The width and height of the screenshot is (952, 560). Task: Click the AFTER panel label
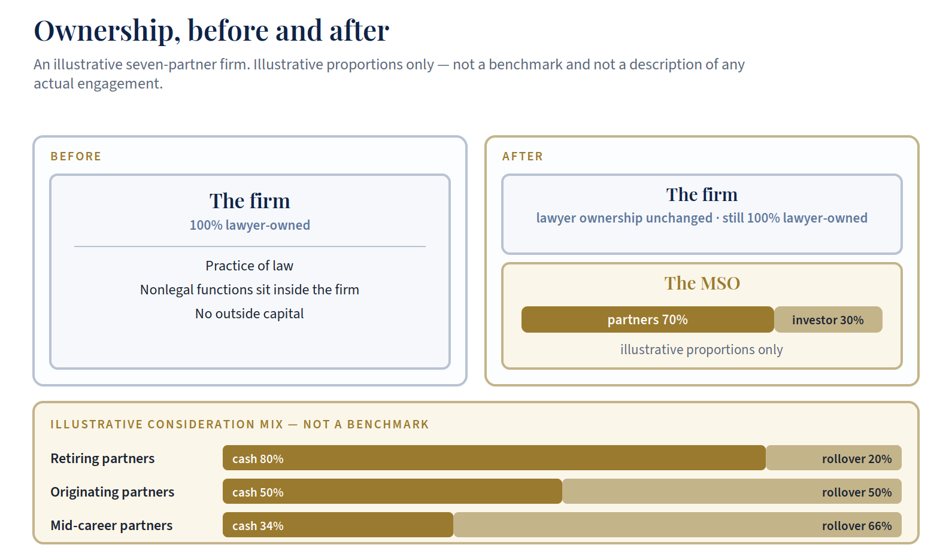(523, 156)
